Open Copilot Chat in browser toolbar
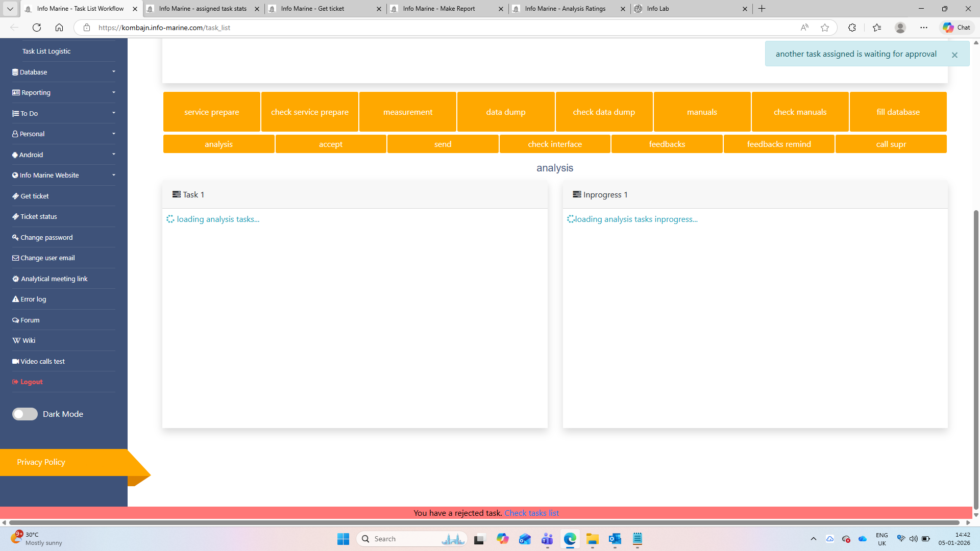The width and height of the screenshot is (980, 551). pos(957,28)
